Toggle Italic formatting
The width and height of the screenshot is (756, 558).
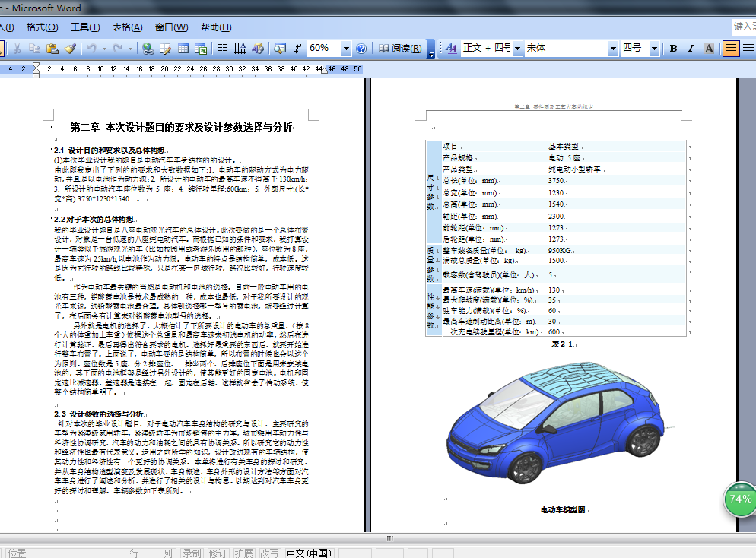[691, 48]
